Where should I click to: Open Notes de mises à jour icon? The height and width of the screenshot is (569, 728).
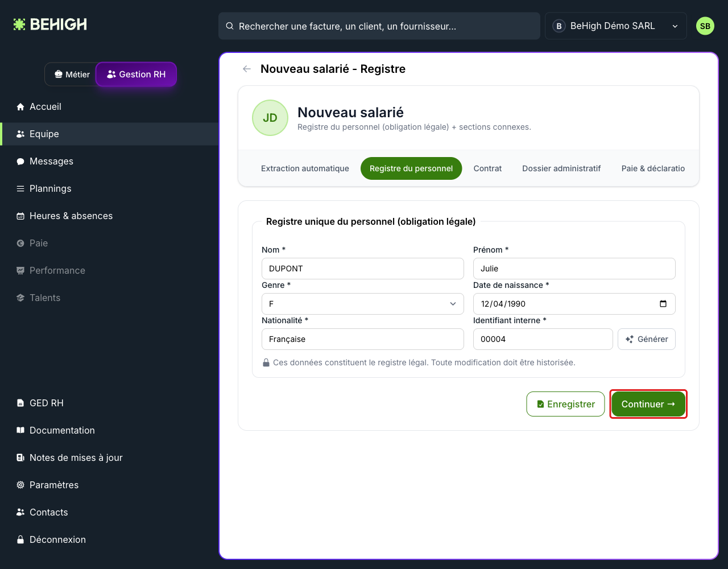click(x=20, y=457)
